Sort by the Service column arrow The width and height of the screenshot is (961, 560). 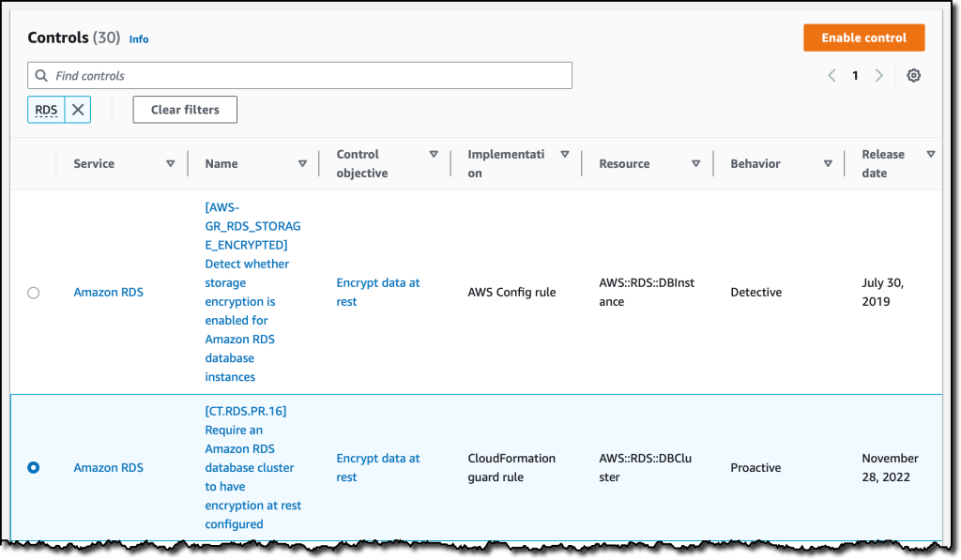click(171, 163)
